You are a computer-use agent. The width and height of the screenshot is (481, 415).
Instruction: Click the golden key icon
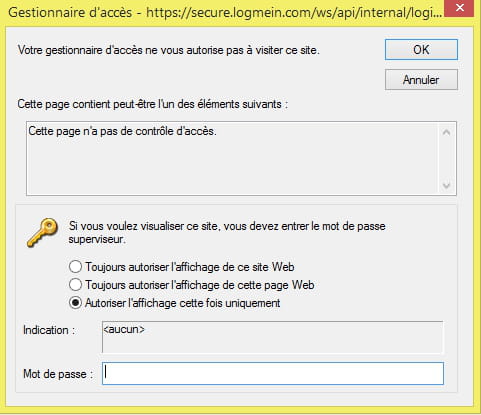pyautogui.click(x=42, y=233)
